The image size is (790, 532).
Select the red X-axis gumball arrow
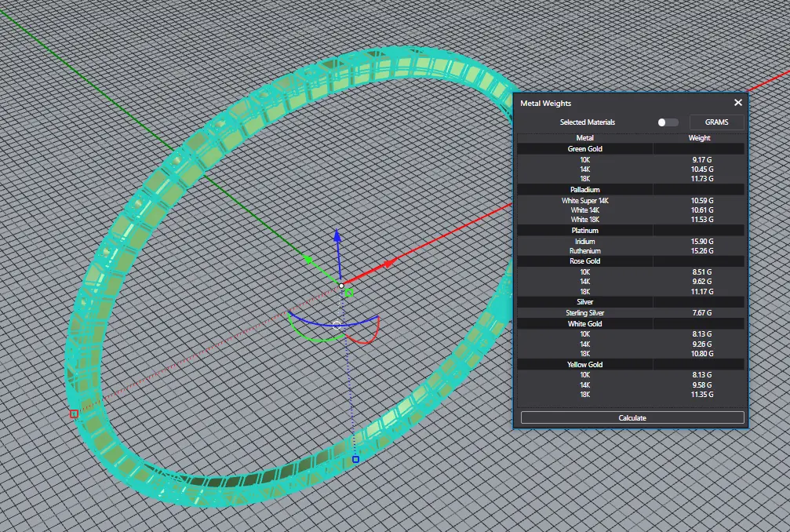(x=388, y=264)
